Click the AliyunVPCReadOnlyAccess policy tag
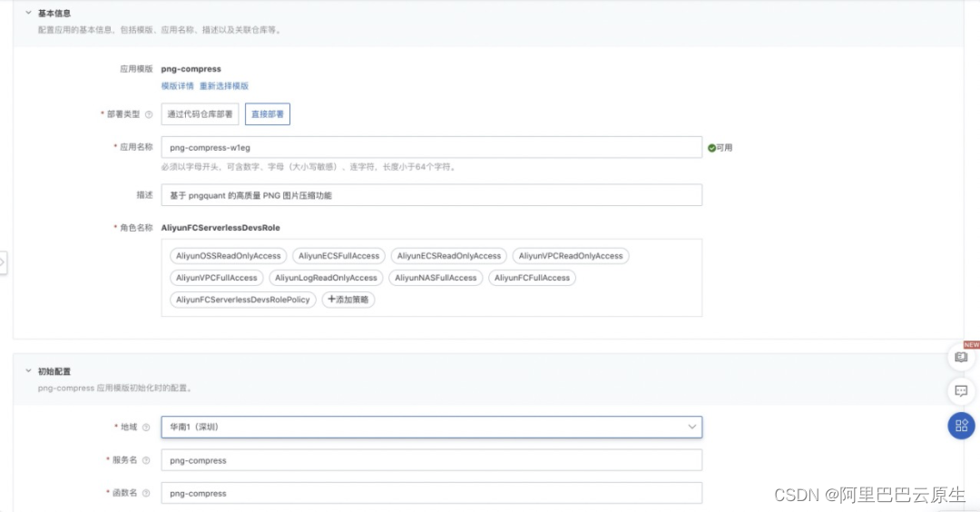The image size is (980, 512). tap(571, 256)
